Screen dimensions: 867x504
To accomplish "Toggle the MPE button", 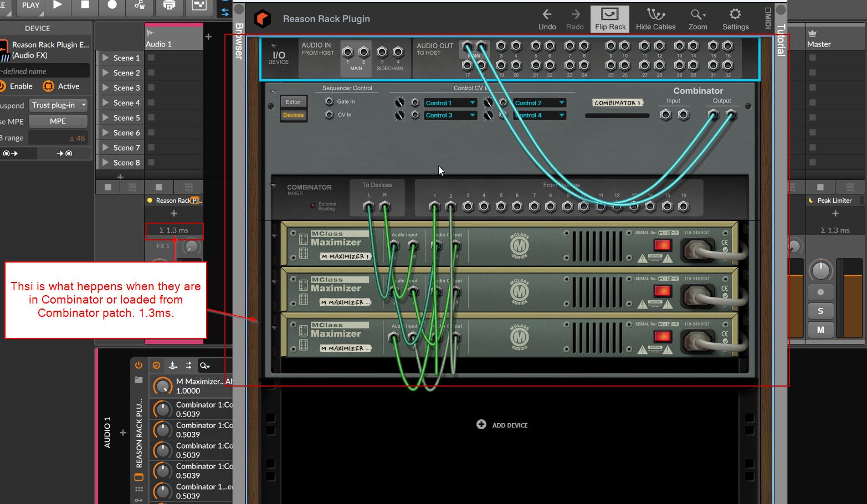I will click(x=58, y=121).
